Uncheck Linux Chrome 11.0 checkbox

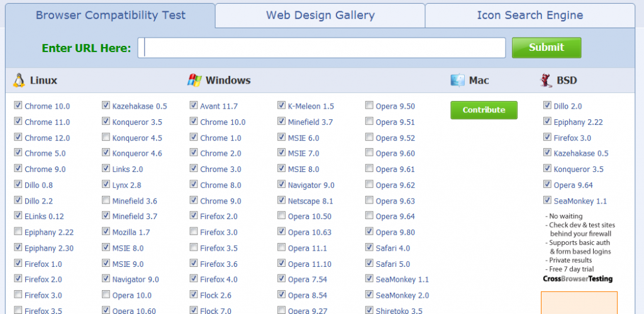click(x=18, y=121)
